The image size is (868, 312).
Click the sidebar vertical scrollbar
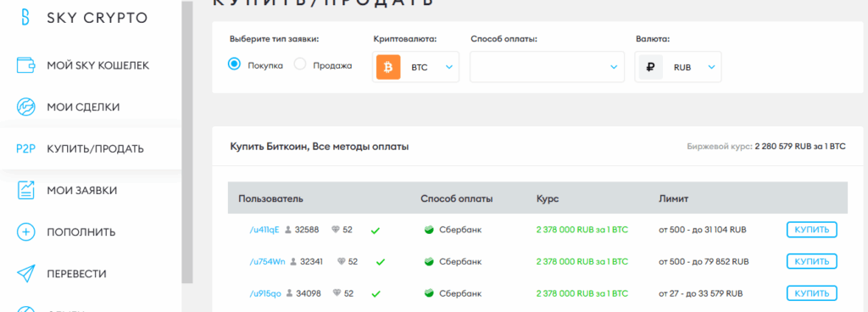coord(187,142)
